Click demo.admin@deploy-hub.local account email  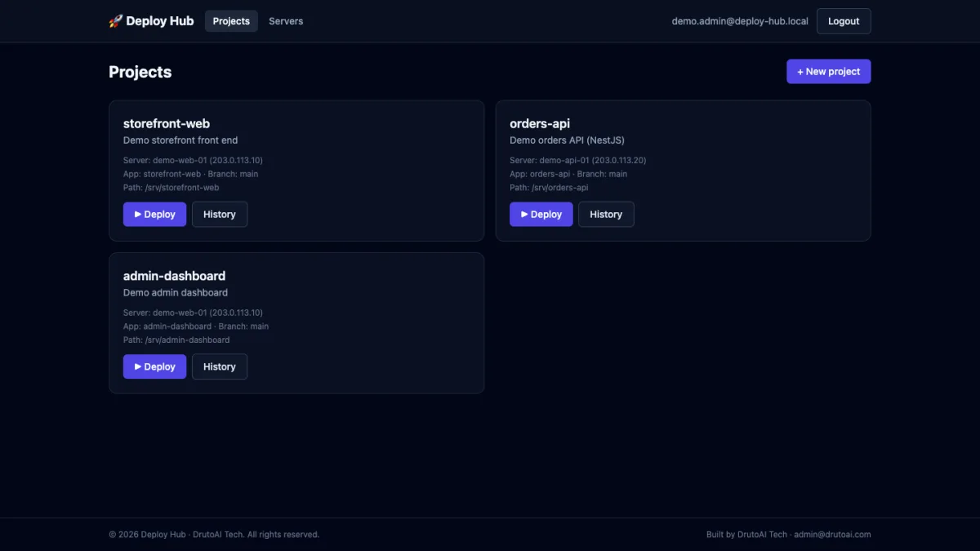tap(740, 21)
